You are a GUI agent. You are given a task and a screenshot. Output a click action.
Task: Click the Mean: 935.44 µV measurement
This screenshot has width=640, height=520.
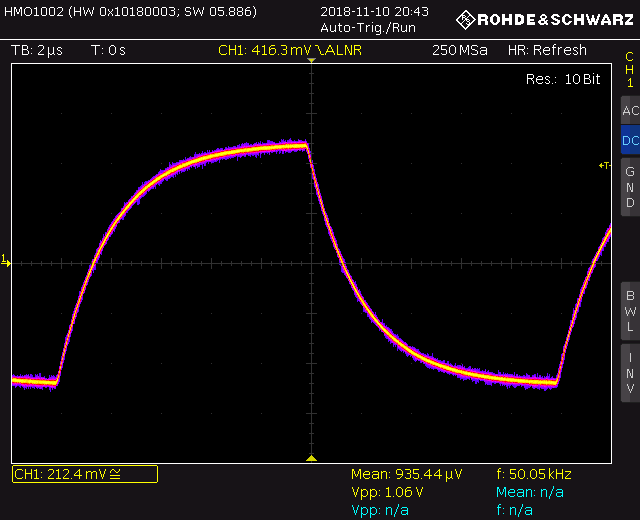tap(407, 474)
